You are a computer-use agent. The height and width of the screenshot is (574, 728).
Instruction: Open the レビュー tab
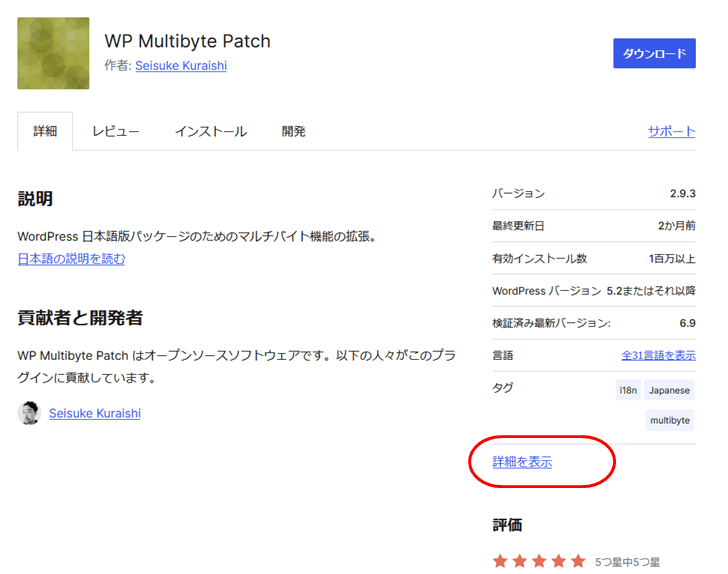point(116,131)
